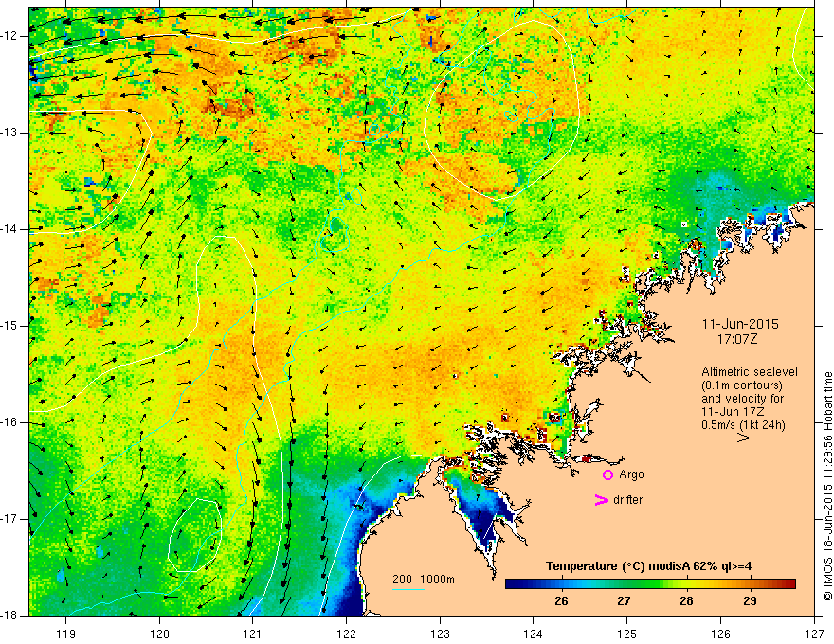Click the '0.5m/s (1kt 24h)' scale text
The image size is (834, 644).
click(743, 425)
